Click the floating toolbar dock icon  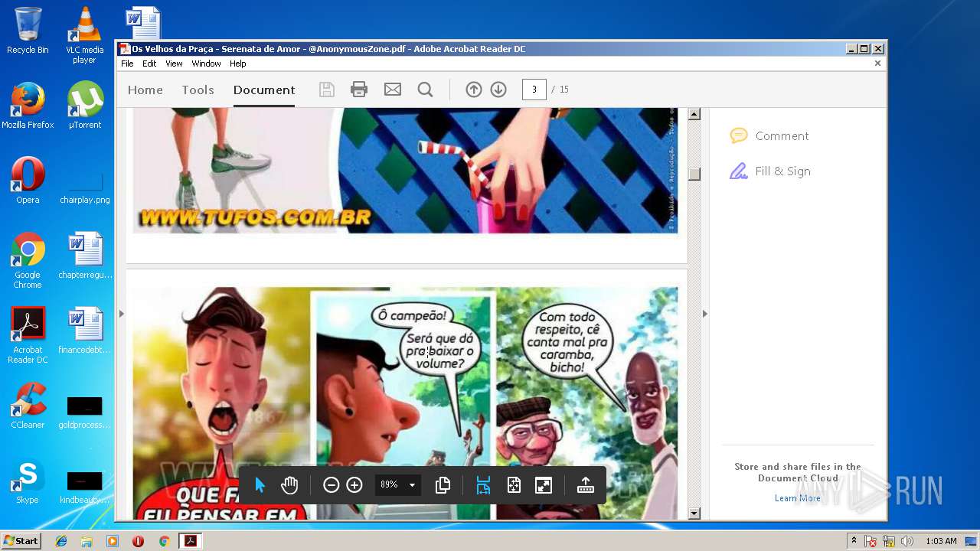coord(586,485)
